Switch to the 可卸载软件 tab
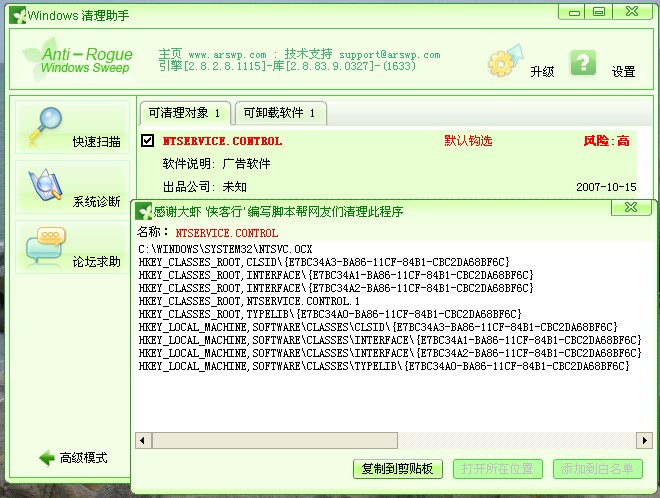 (280, 113)
